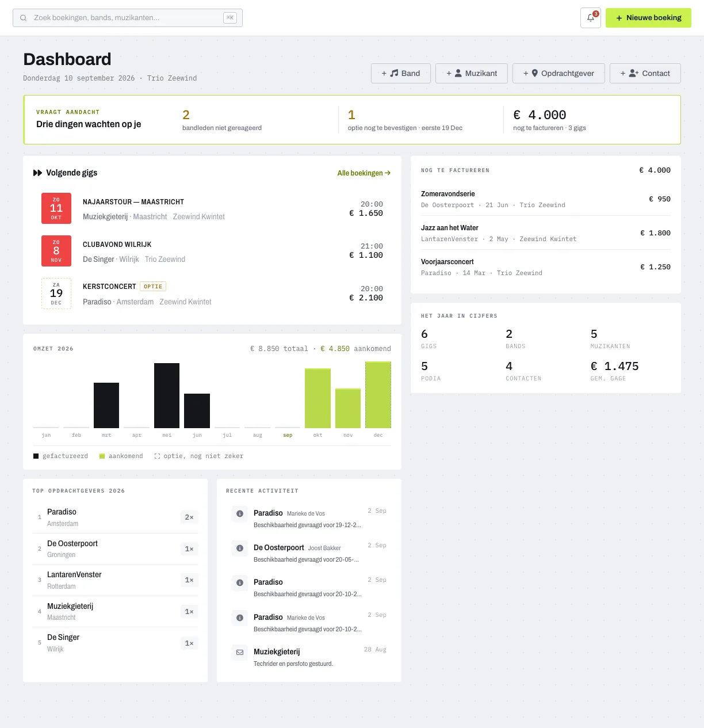Click the € 1.650 fee of Najaarstour
Screen dimensions: 704x728
tap(366, 214)
